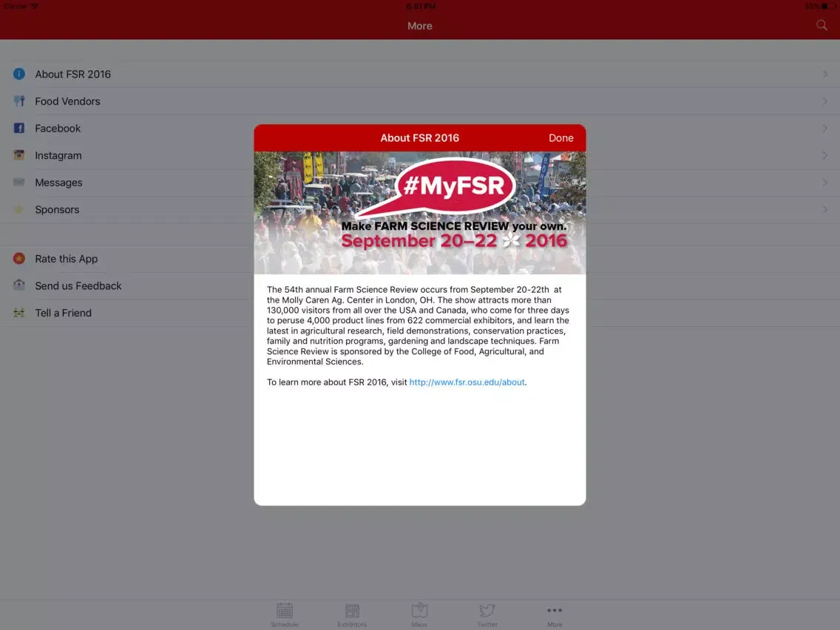Tap the search magnifier icon
The image size is (840, 630).
point(822,25)
